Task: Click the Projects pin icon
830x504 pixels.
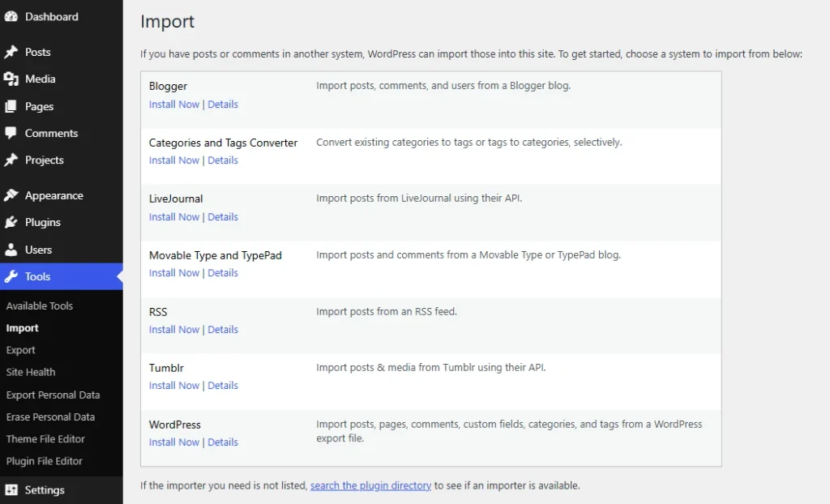Action: [11, 160]
